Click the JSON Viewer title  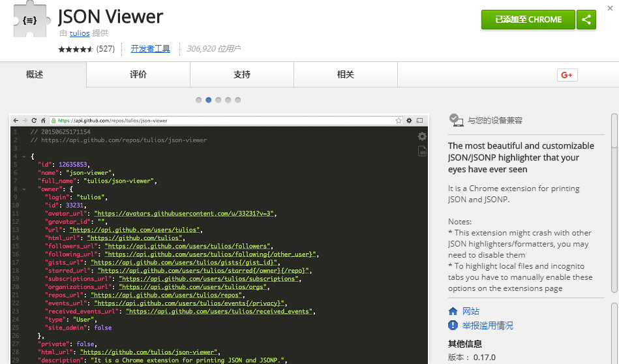[110, 16]
